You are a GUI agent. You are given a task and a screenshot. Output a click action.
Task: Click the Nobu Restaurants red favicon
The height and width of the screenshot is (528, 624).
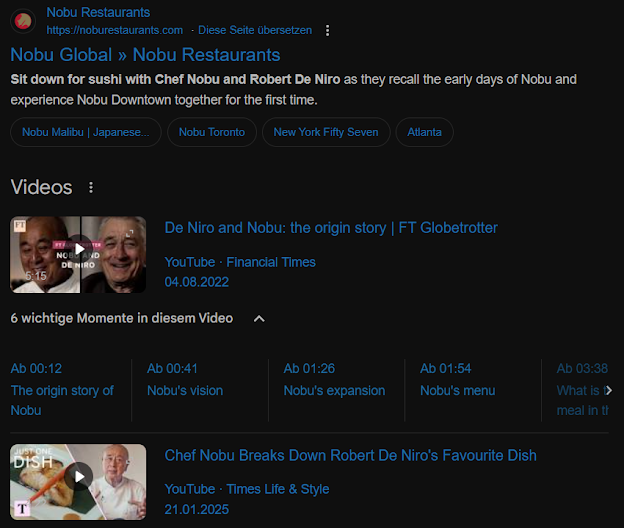23,21
